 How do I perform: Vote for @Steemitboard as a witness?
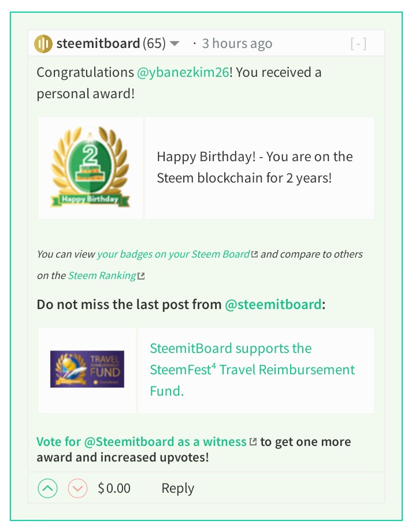(x=142, y=442)
